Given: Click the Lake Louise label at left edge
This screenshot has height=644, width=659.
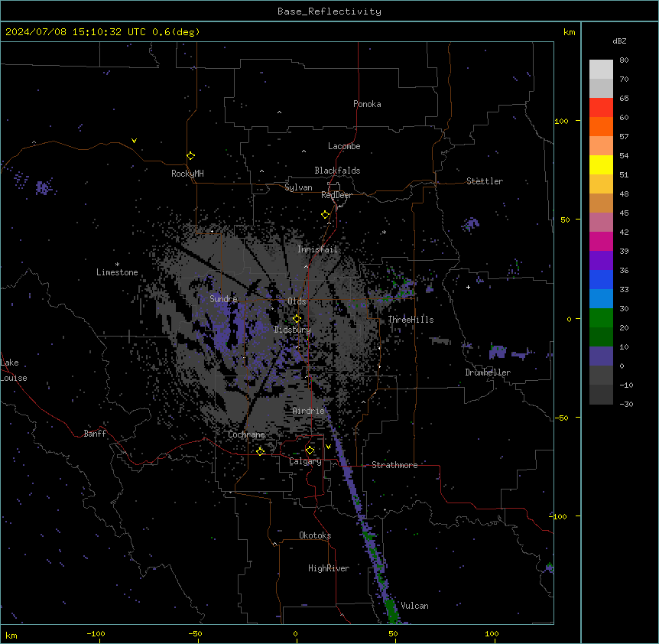Looking at the screenshot, I should click(x=14, y=370).
